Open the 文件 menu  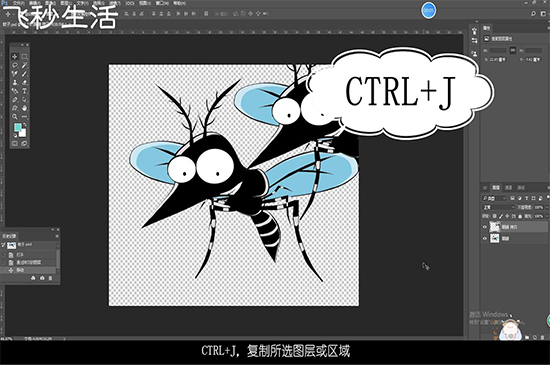[19, 3]
